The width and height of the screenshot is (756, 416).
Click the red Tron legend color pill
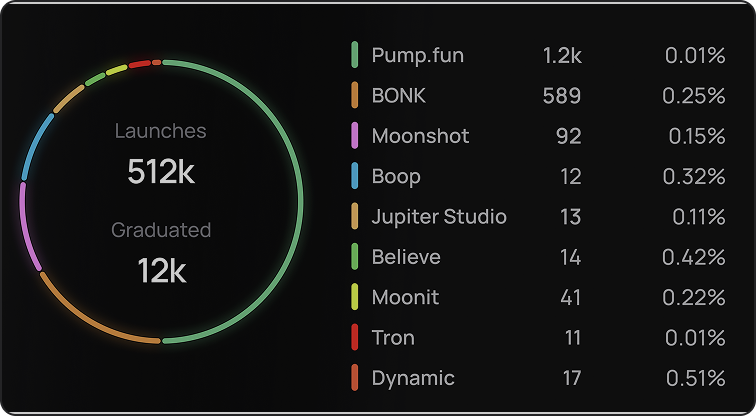pyautogui.click(x=355, y=337)
